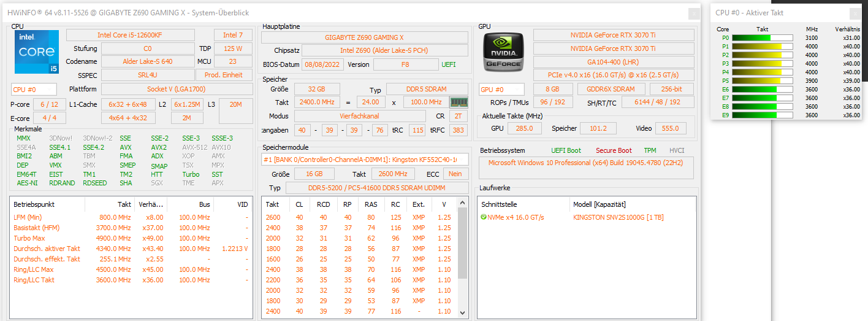This screenshot has height=321, width=868.
Task: Select the KINGSTON SNV2S1000G [1 TB] drive entry
Action: point(618,217)
